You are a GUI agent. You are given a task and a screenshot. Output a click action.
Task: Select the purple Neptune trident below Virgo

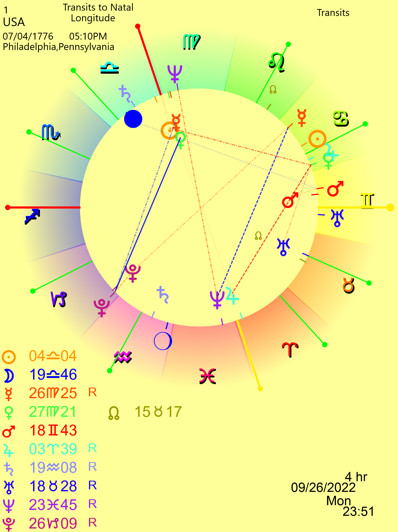[175, 73]
